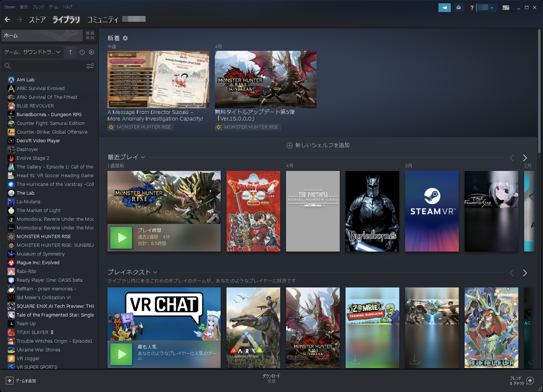Click the search magnifier in the library sidebar

coord(8,66)
